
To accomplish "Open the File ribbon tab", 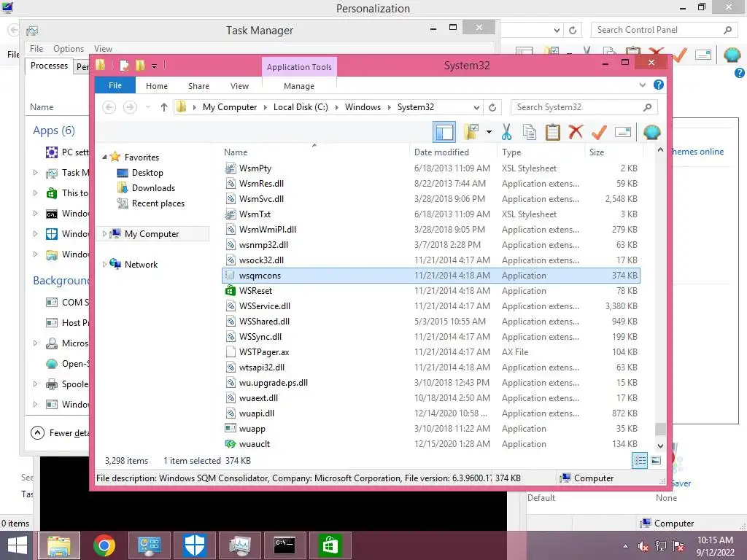I will [115, 85].
